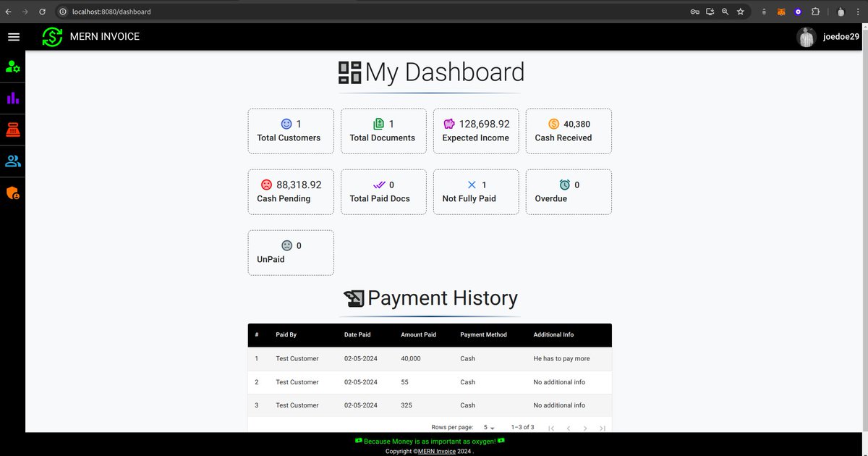Select the blue customers icon in the sidebar

(x=12, y=161)
